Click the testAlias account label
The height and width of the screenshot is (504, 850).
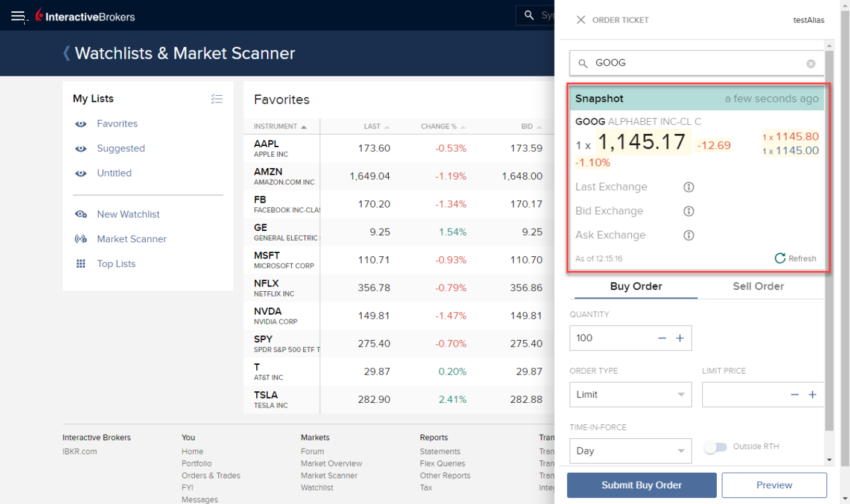(809, 20)
